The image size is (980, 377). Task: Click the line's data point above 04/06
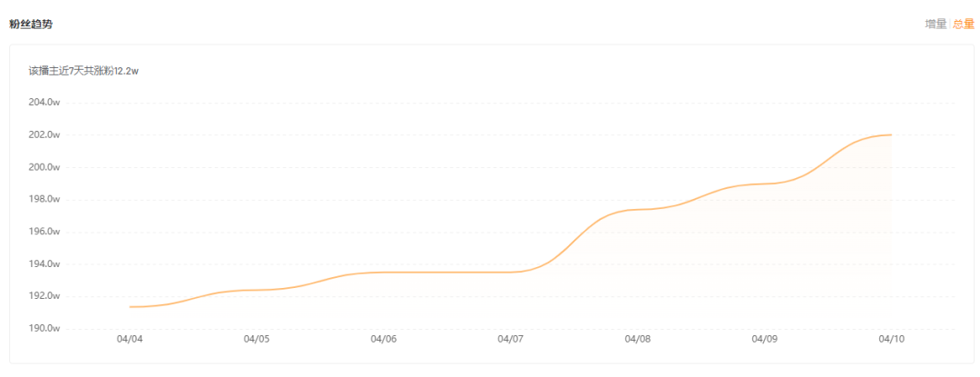point(383,272)
